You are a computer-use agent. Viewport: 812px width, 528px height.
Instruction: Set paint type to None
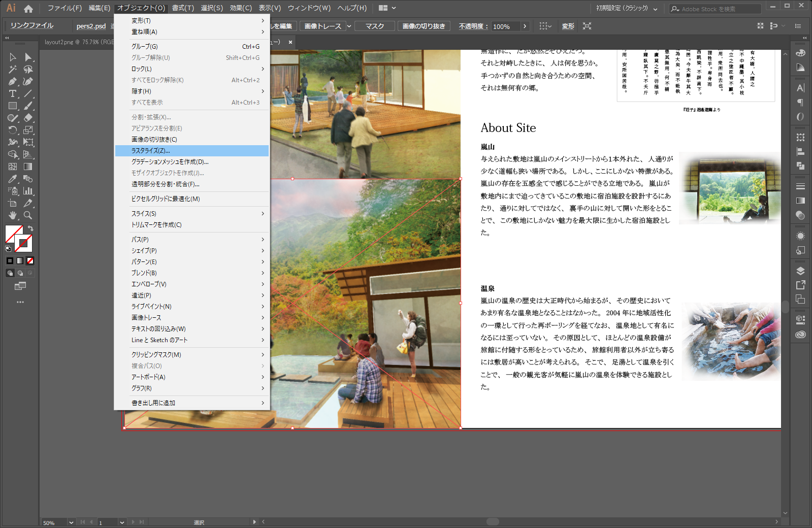30,260
